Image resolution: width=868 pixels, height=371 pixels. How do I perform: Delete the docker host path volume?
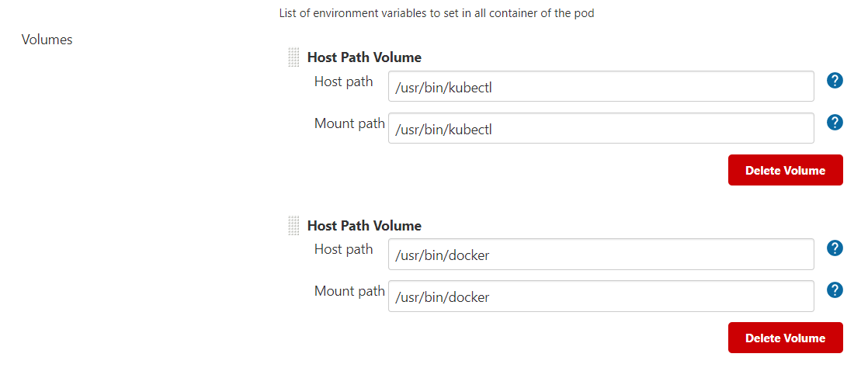[786, 338]
